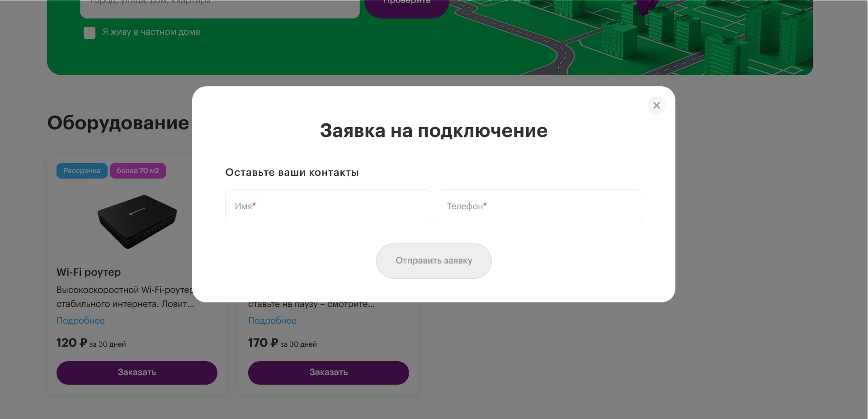868x419 pixels.
Task: Enable the «Я живу в частном доме» checkbox
Action: 89,33
